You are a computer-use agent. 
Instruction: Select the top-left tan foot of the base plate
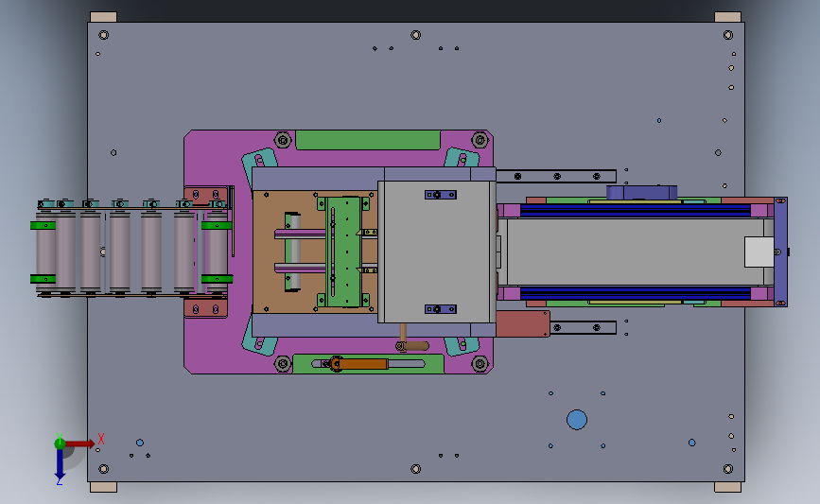(x=103, y=17)
